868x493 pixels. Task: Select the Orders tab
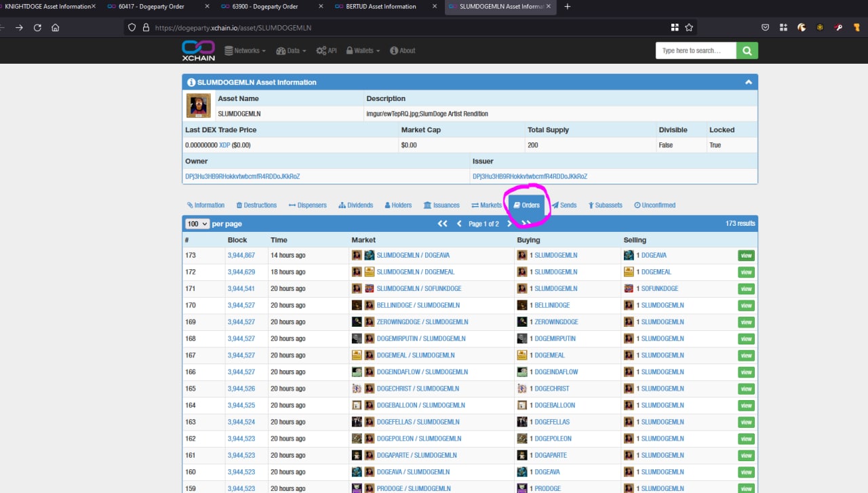pos(526,205)
